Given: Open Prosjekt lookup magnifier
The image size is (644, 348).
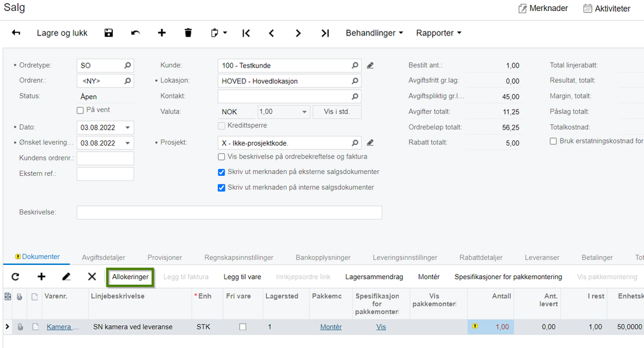Looking at the screenshot, I should click(355, 143).
